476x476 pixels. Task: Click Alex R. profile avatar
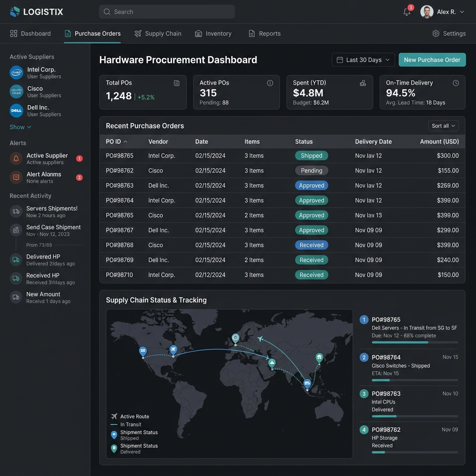coord(427,12)
